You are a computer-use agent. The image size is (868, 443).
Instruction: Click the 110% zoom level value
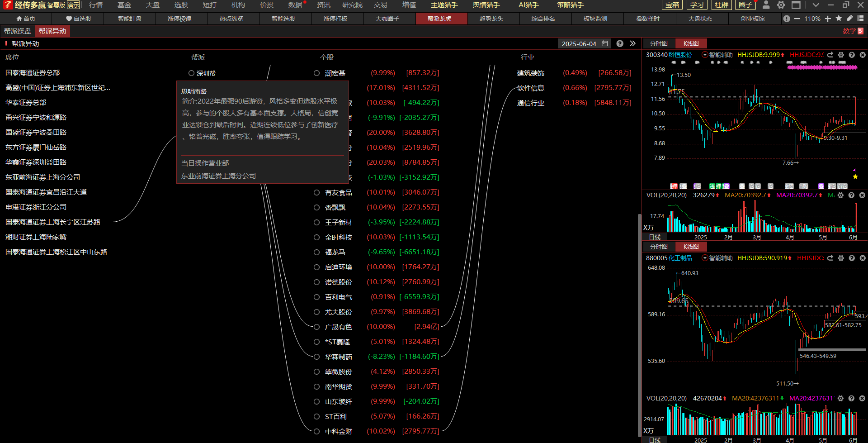tap(812, 19)
